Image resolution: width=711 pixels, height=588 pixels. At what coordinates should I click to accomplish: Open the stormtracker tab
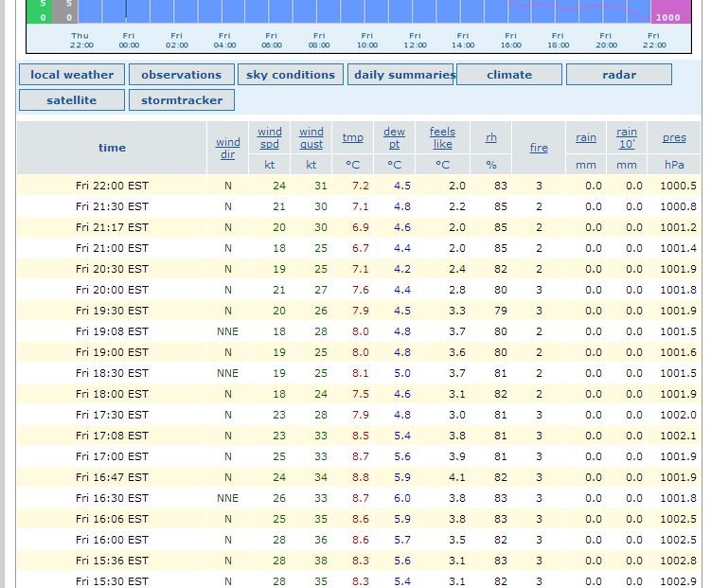point(182,100)
